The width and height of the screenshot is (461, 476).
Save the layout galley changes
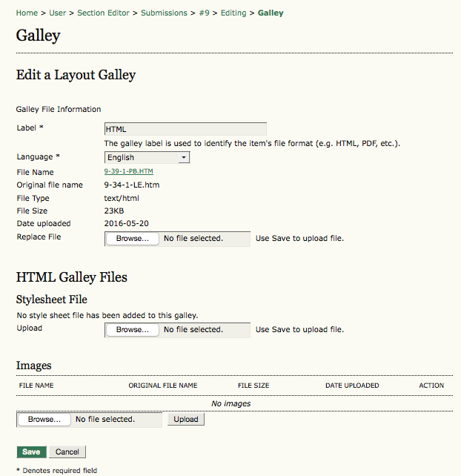31,452
